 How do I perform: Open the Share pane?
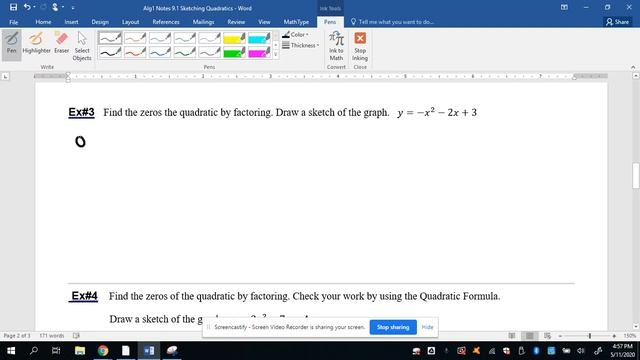pos(618,22)
